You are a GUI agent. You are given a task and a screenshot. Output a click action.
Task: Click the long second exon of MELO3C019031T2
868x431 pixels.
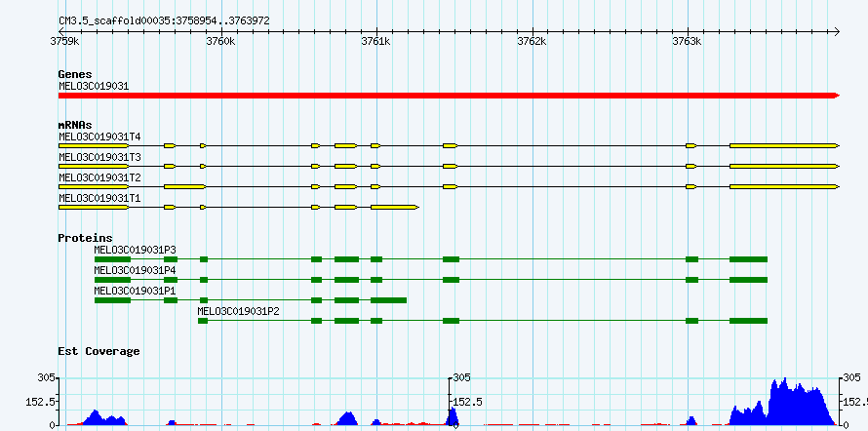185,187
